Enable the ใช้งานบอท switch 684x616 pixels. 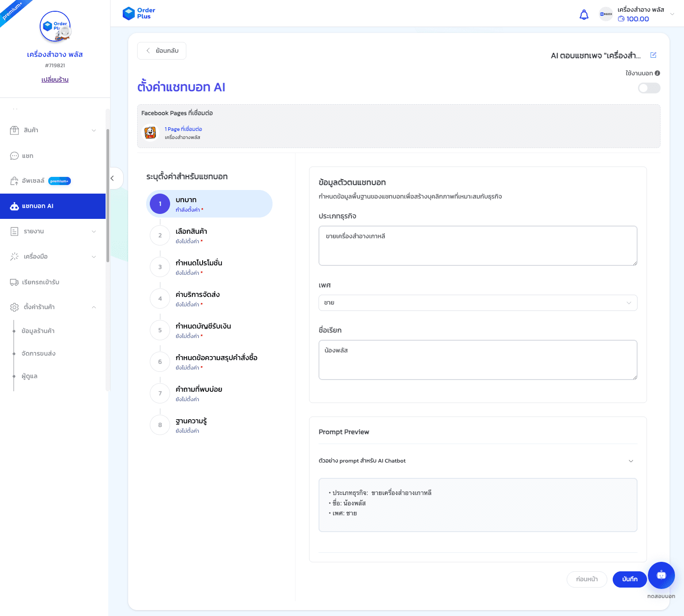pyautogui.click(x=649, y=88)
